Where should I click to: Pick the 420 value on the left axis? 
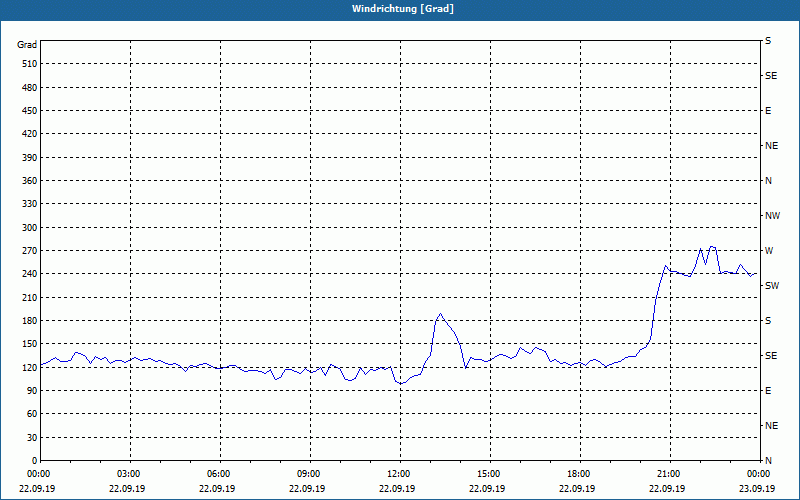(29, 134)
